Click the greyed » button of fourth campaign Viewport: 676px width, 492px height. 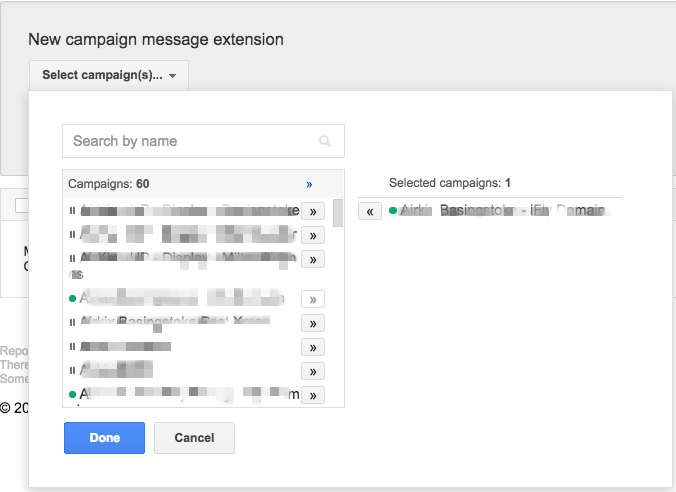(313, 299)
